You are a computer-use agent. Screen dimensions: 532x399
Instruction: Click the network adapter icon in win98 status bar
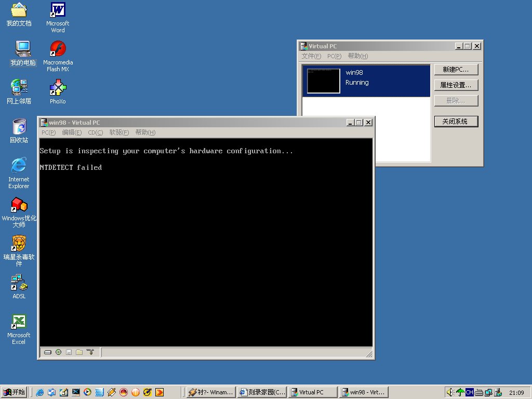[90, 352]
